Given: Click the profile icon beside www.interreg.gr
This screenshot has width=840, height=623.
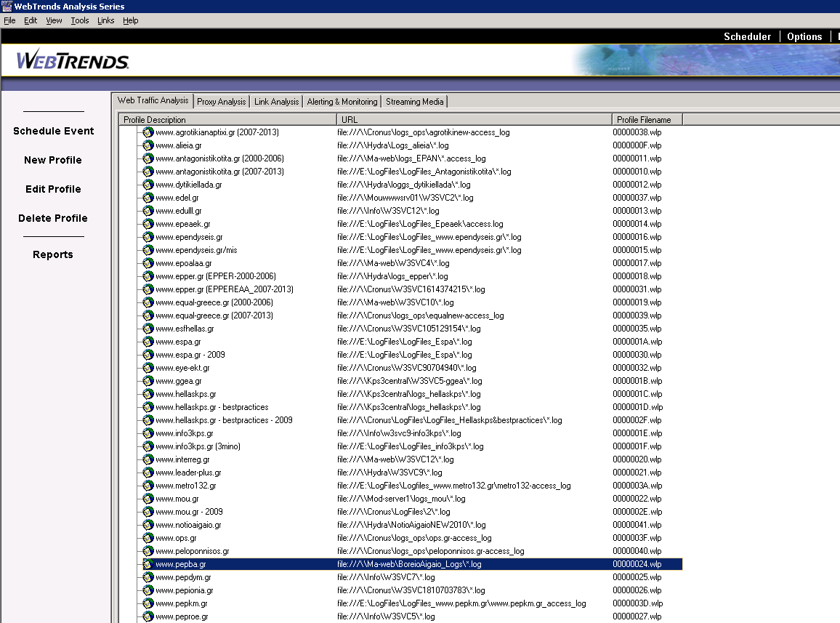Looking at the screenshot, I should click(x=148, y=459).
